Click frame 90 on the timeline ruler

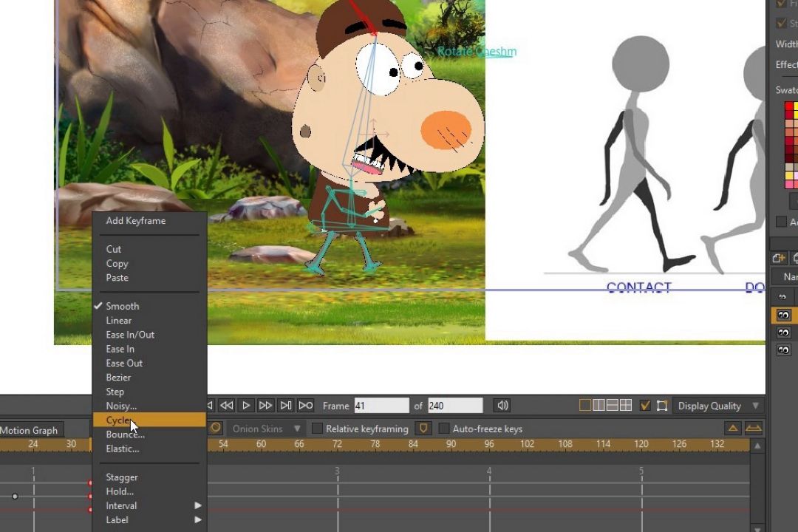(x=451, y=444)
